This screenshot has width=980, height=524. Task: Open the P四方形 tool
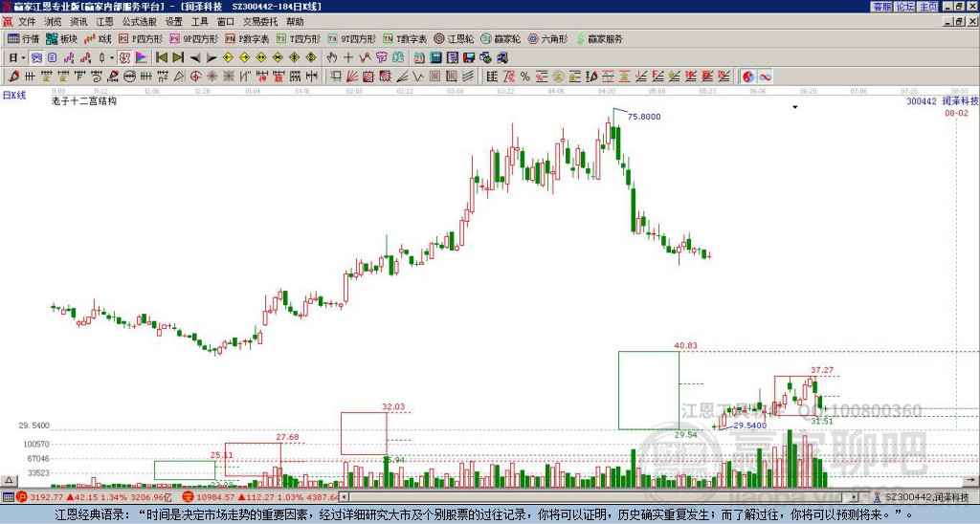click(141, 38)
